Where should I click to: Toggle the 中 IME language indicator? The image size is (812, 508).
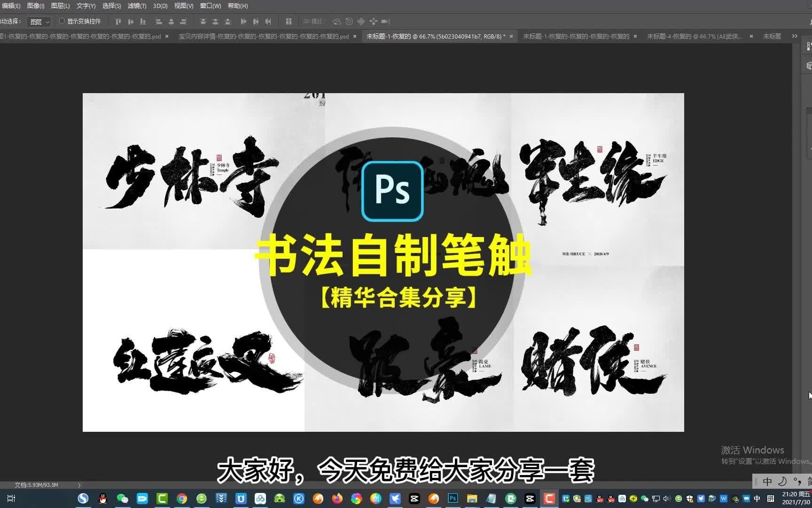click(x=757, y=499)
